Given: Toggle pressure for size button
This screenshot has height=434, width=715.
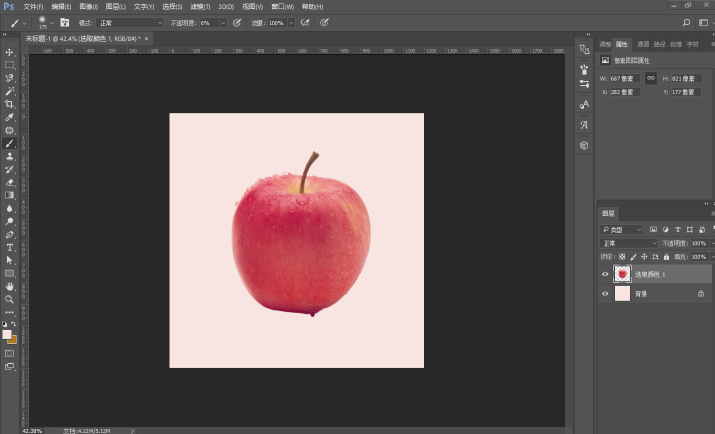Looking at the screenshot, I should click(x=324, y=22).
